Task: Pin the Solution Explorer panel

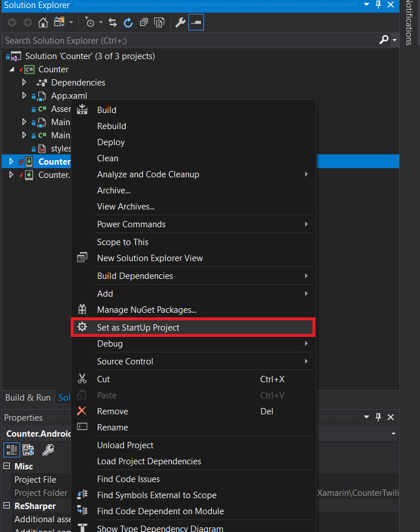Action: (x=379, y=6)
